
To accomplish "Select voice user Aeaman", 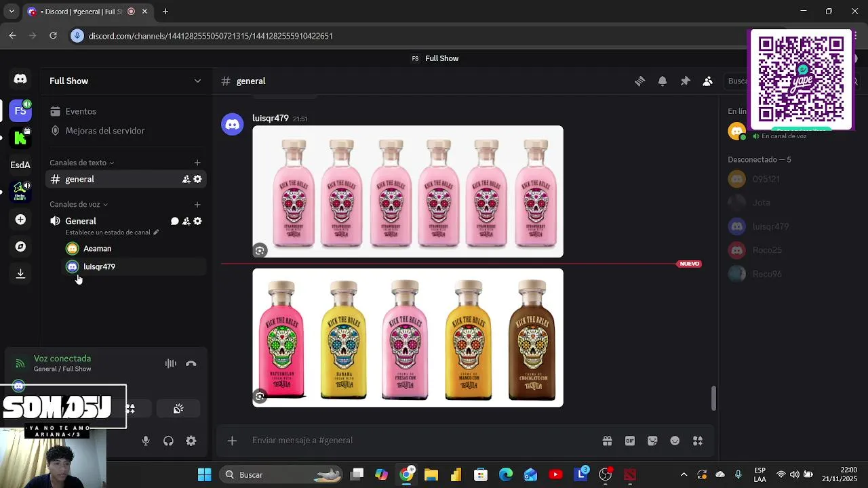I will 133,248.
